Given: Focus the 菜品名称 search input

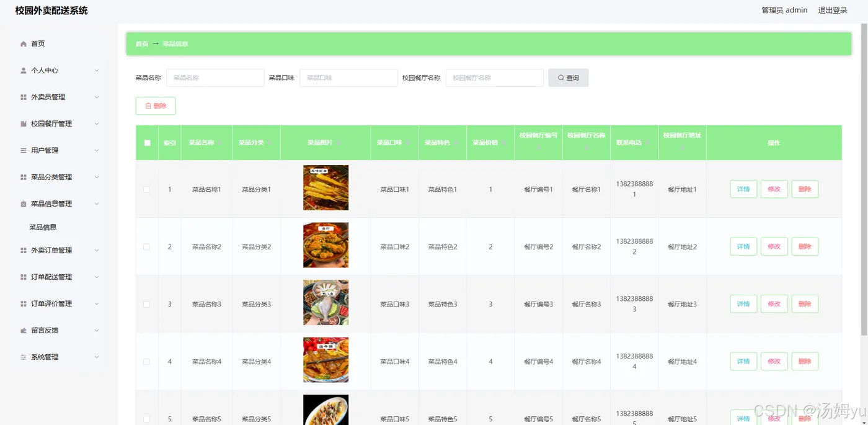Looking at the screenshot, I should pos(215,78).
